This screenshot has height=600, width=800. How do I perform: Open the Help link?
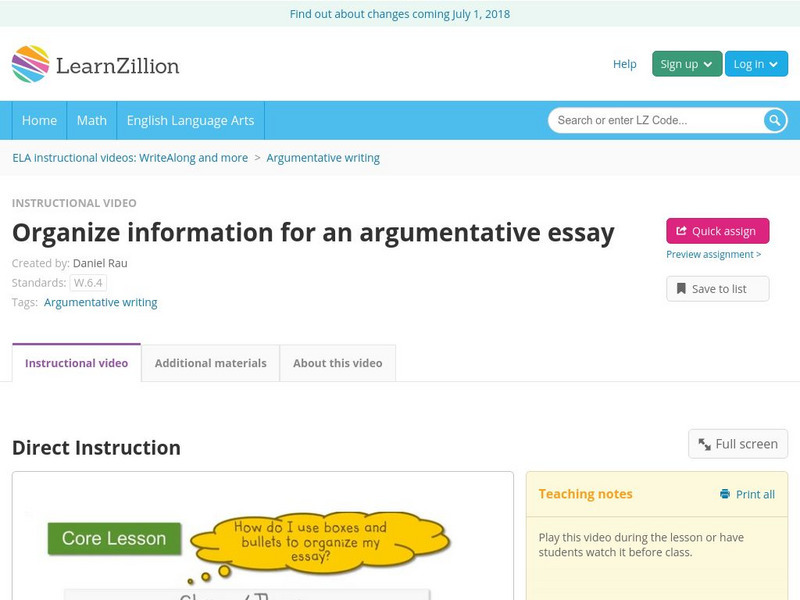pyautogui.click(x=623, y=64)
